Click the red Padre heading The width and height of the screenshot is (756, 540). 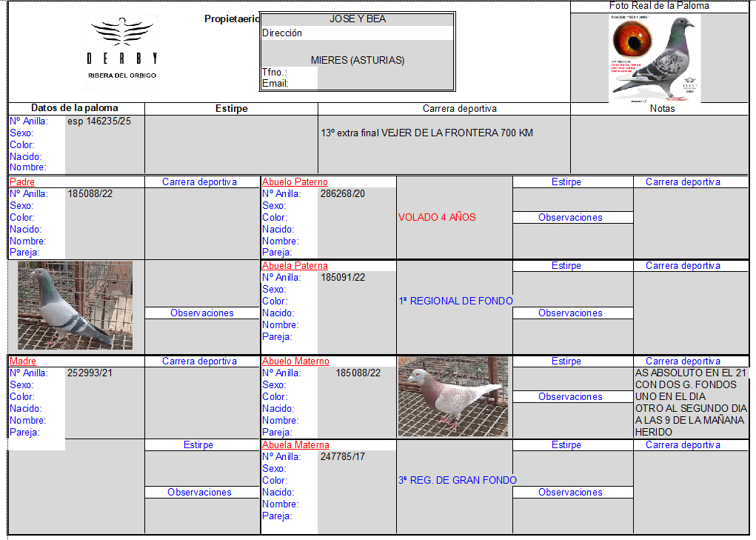point(22,181)
